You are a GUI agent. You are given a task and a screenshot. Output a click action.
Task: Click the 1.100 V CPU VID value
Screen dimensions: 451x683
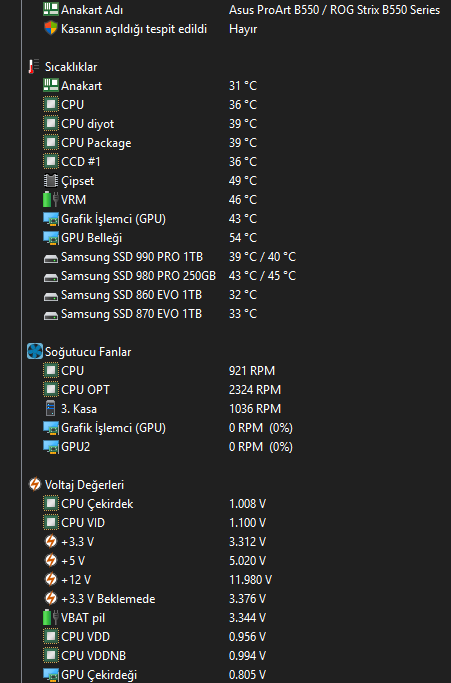(248, 523)
